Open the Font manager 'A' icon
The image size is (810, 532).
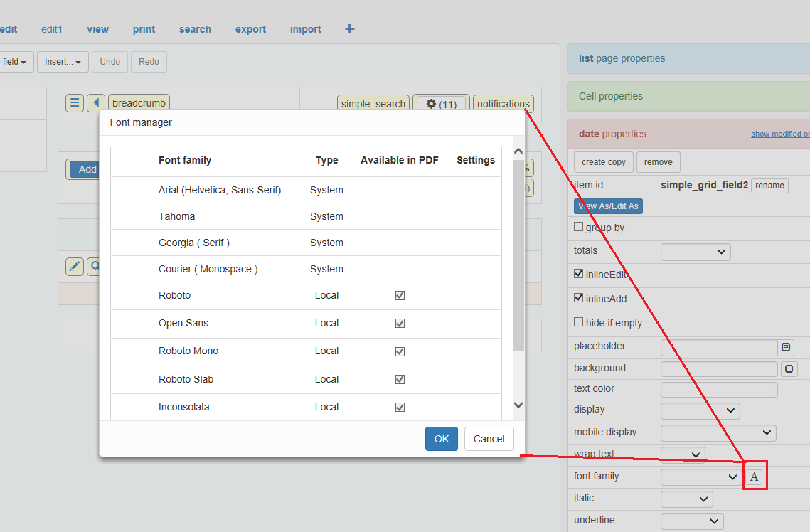(x=754, y=477)
